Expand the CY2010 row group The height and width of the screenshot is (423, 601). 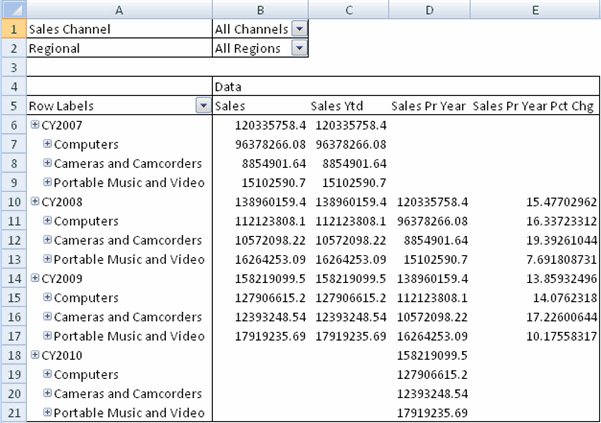[x=35, y=355]
